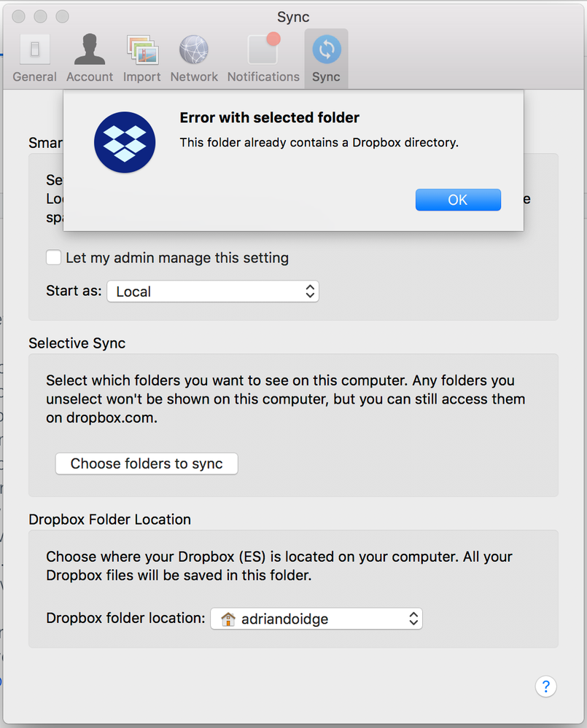Open help via the question mark button
587x728 pixels.
pyautogui.click(x=545, y=686)
